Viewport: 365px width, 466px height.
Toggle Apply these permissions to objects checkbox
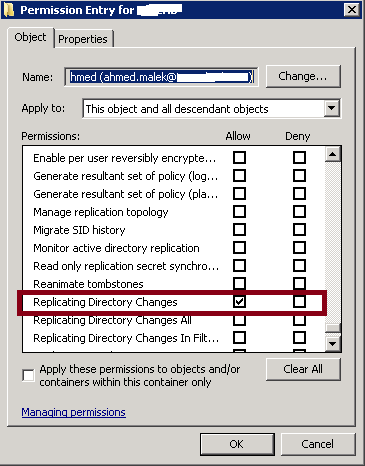click(x=28, y=375)
